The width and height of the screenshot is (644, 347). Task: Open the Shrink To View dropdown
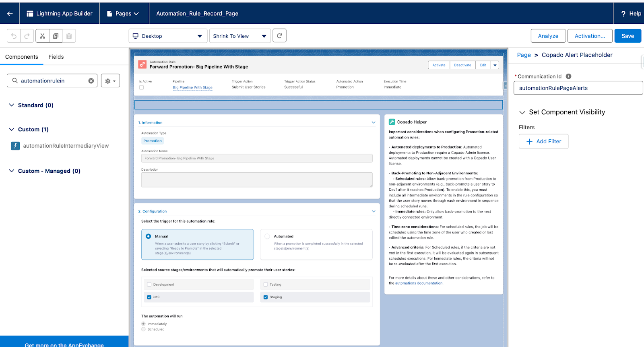tap(240, 36)
